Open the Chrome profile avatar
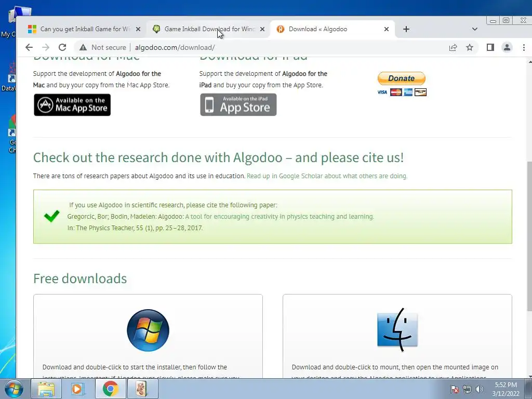 click(507, 47)
